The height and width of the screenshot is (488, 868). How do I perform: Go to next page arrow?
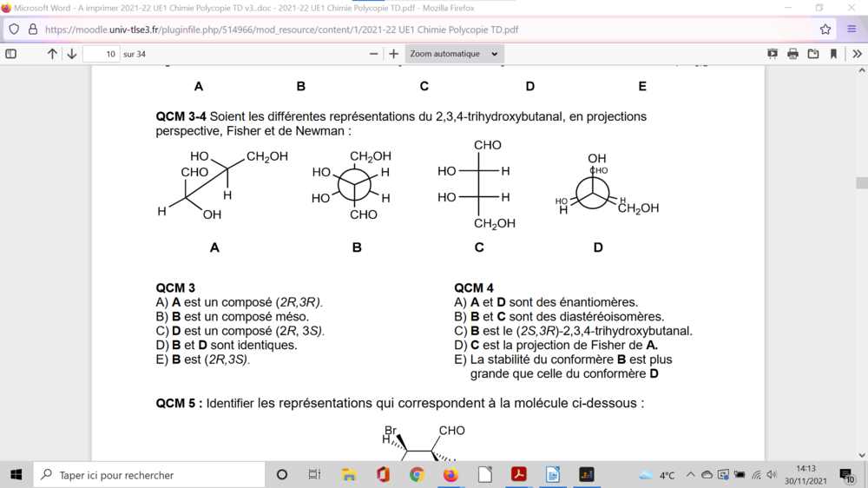click(72, 54)
